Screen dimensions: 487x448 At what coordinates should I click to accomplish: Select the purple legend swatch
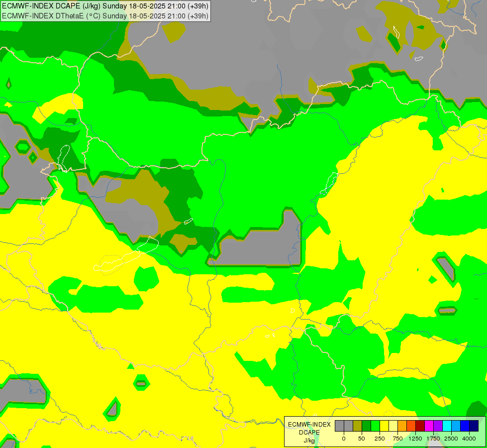pos(438,426)
